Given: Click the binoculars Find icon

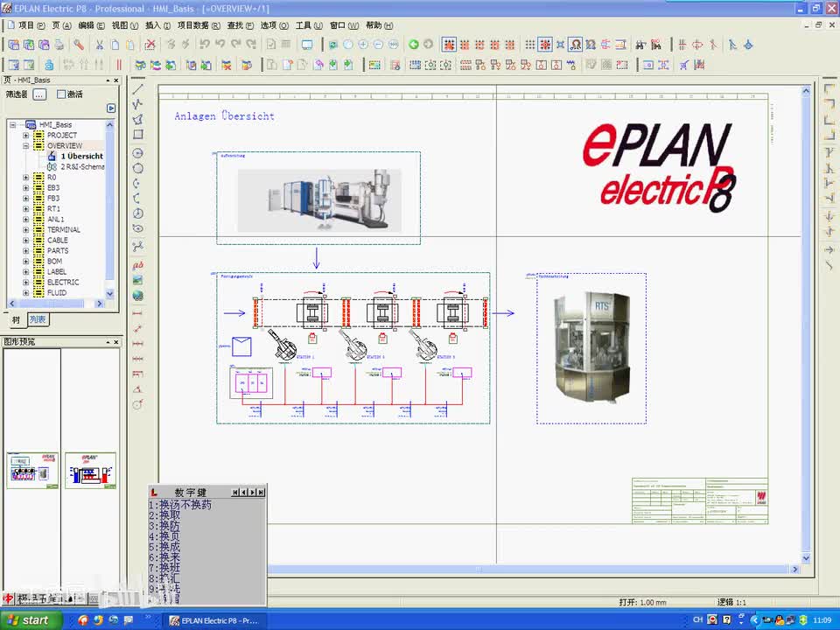Looking at the screenshot, I should pos(640,45).
